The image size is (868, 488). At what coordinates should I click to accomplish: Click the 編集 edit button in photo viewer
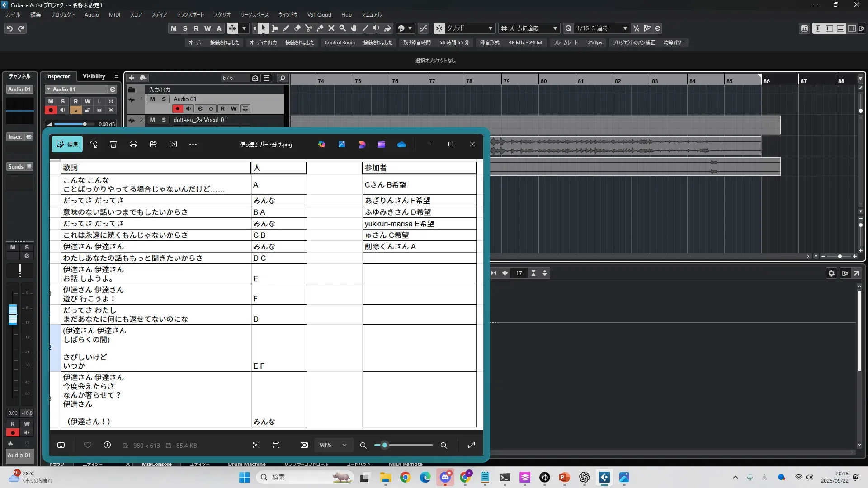(x=67, y=145)
